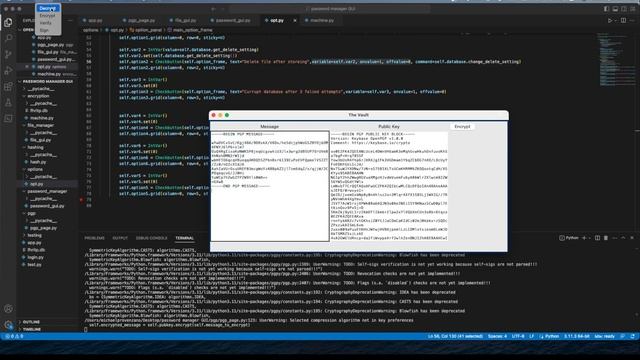
Task: Switch to the file_gui.py editor tab
Action: pyautogui.click(x=185, y=20)
